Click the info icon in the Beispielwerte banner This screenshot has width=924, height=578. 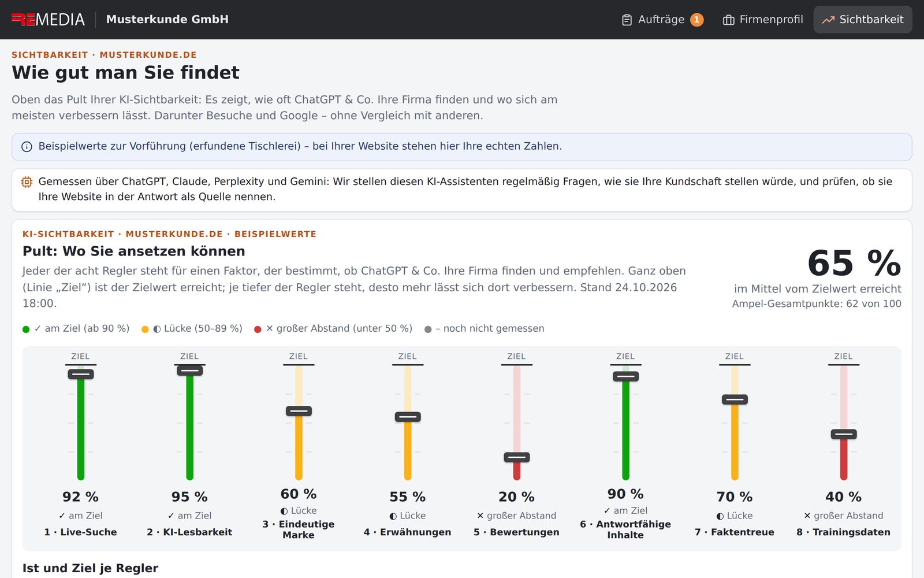(x=27, y=147)
